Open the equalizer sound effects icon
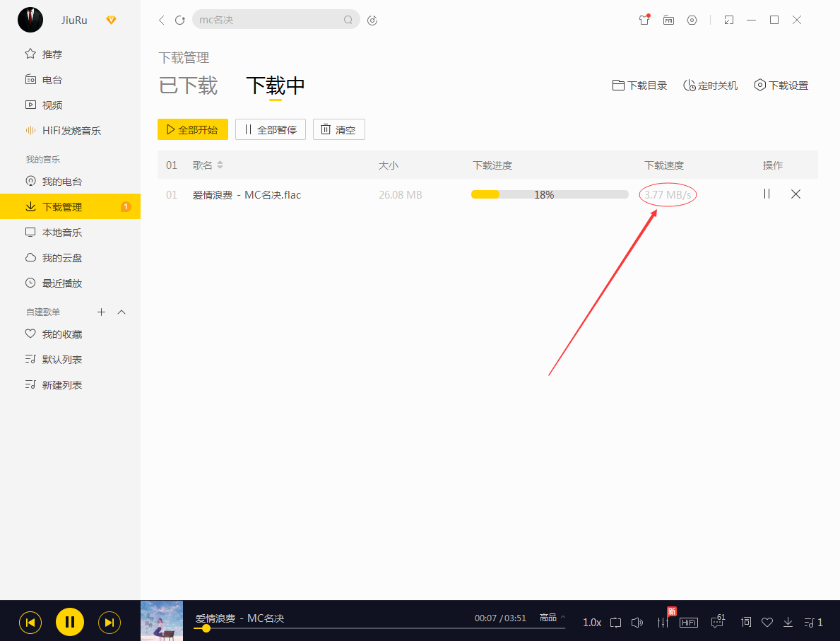The width and height of the screenshot is (840, 641). tap(663, 622)
